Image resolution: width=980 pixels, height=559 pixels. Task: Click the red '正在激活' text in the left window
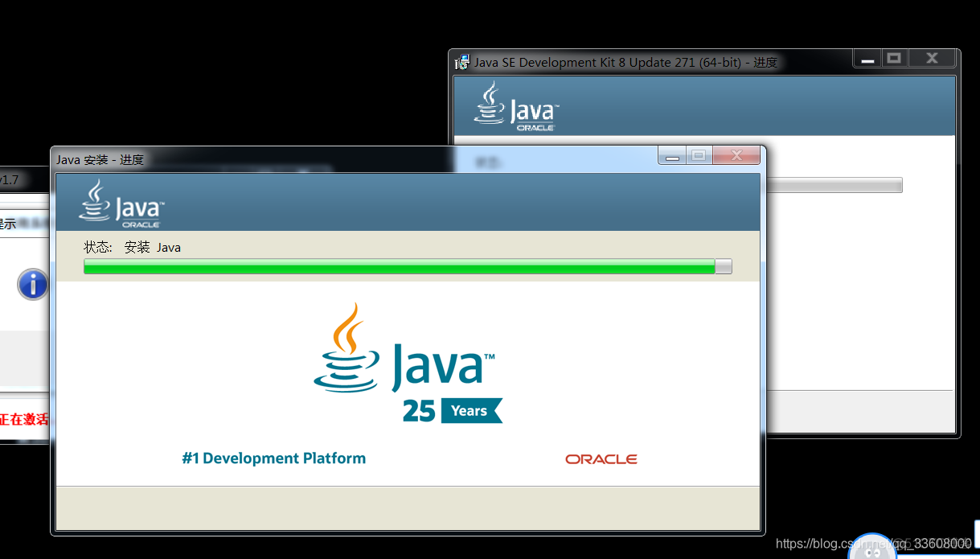click(23, 419)
